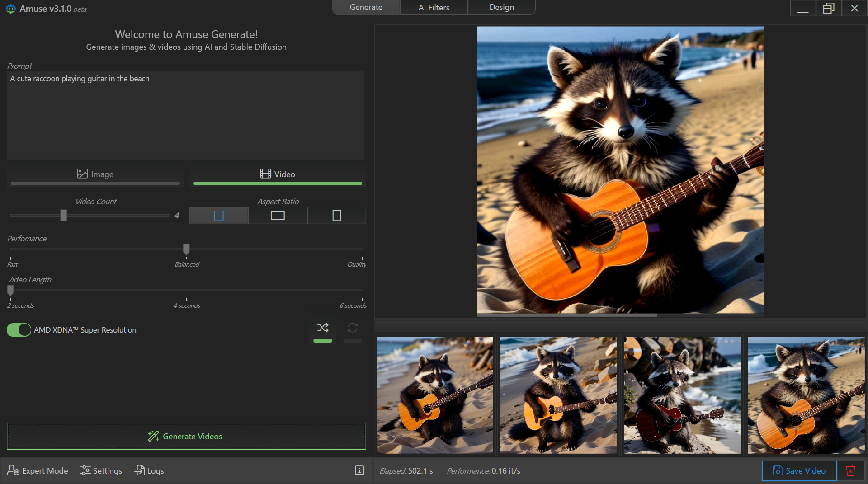Viewport: 868px width, 484px height.
Task: Select the Video generation mode
Action: point(277,174)
